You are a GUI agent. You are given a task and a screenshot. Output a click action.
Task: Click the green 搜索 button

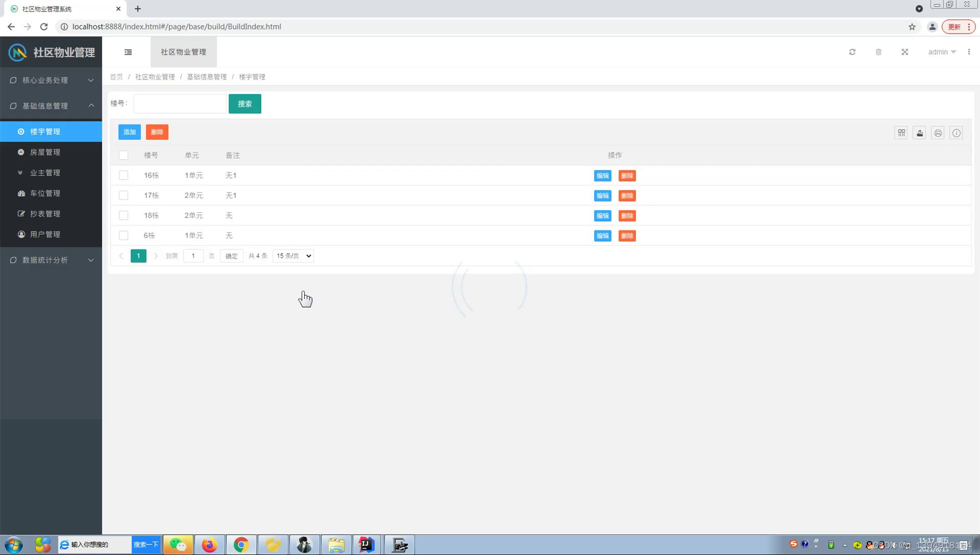pos(244,104)
